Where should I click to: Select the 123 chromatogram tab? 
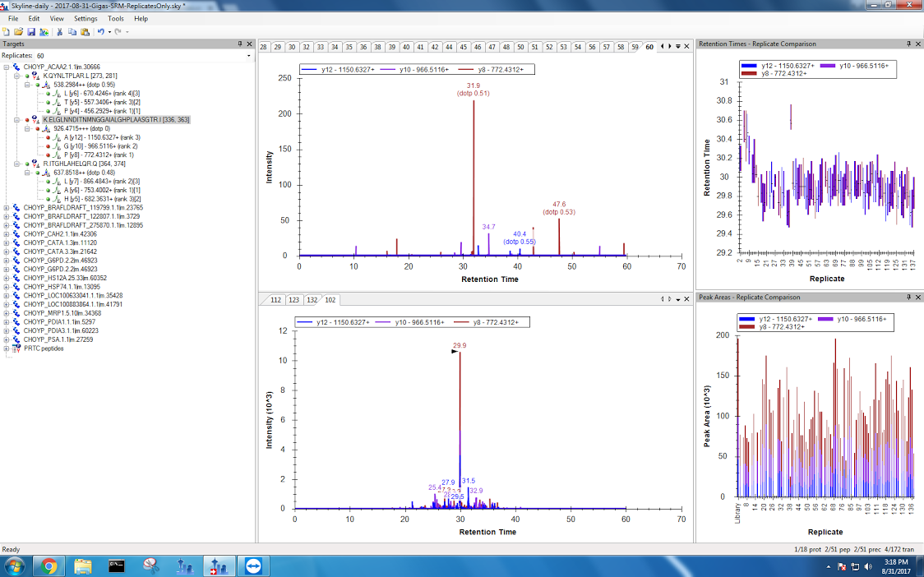[293, 300]
